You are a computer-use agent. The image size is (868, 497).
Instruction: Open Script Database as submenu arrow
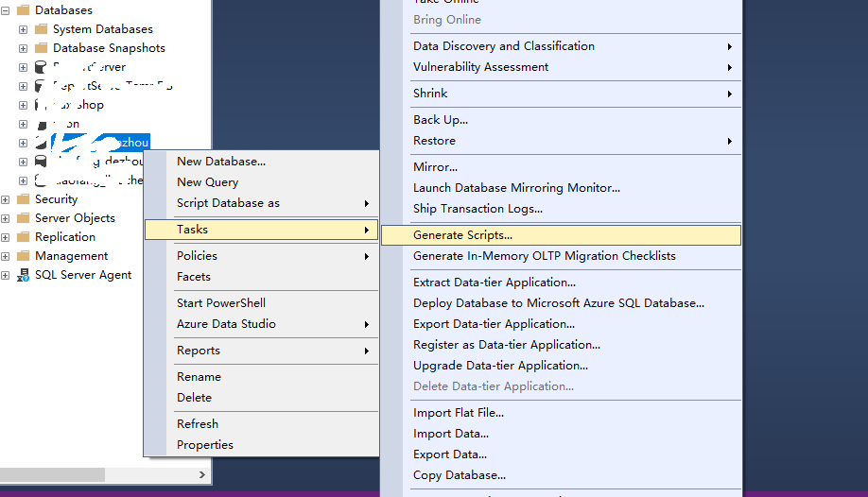coord(367,204)
